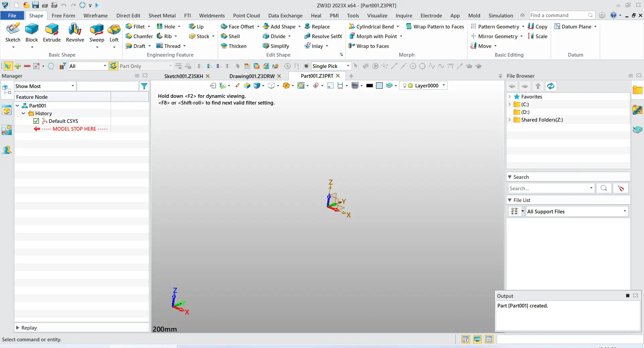Click the Manager filter funnel icon
The image size is (644, 348).
[x=144, y=86]
